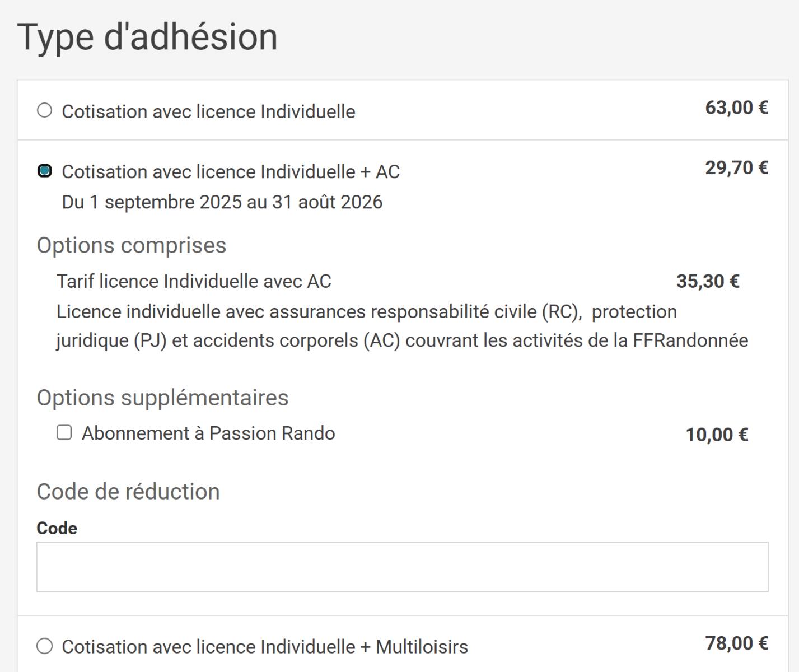Click the 'Options comprises' heading
This screenshot has width=799, height=672.
pyautogui.click(x=132, y=245)
